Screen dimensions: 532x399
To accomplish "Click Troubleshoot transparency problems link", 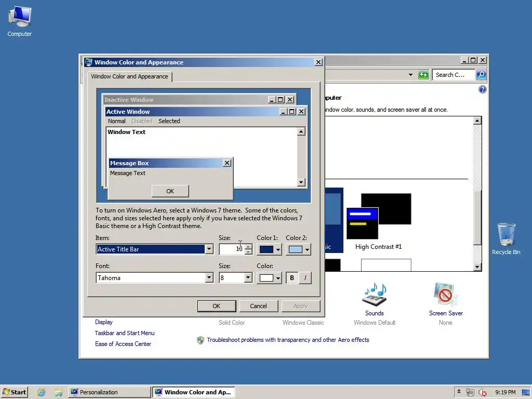I will (288, 340).
